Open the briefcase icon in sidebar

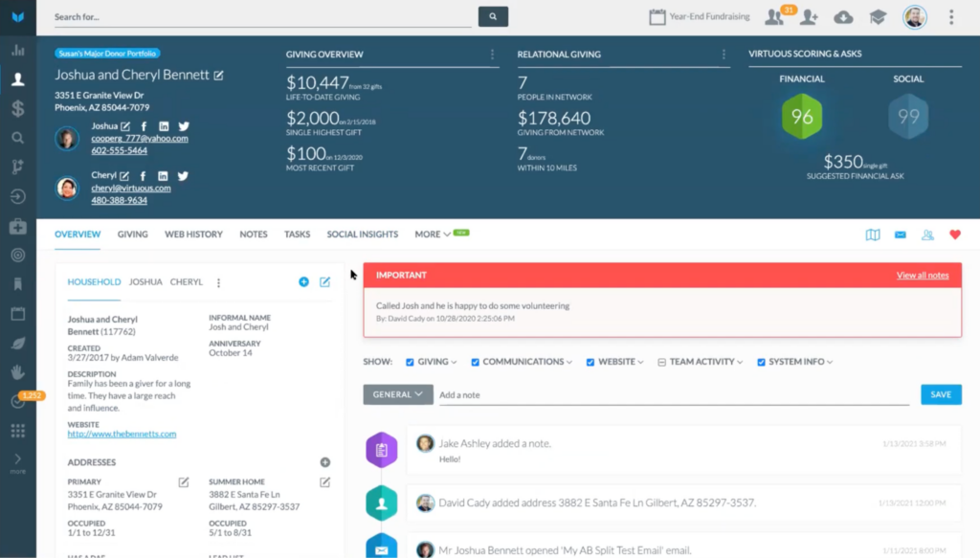pos(18,226)
